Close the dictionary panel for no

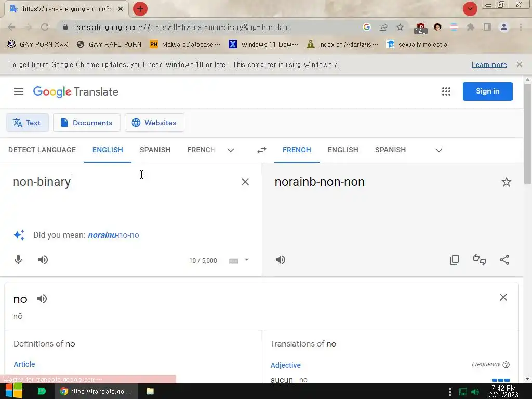click(x=503, y=297)
